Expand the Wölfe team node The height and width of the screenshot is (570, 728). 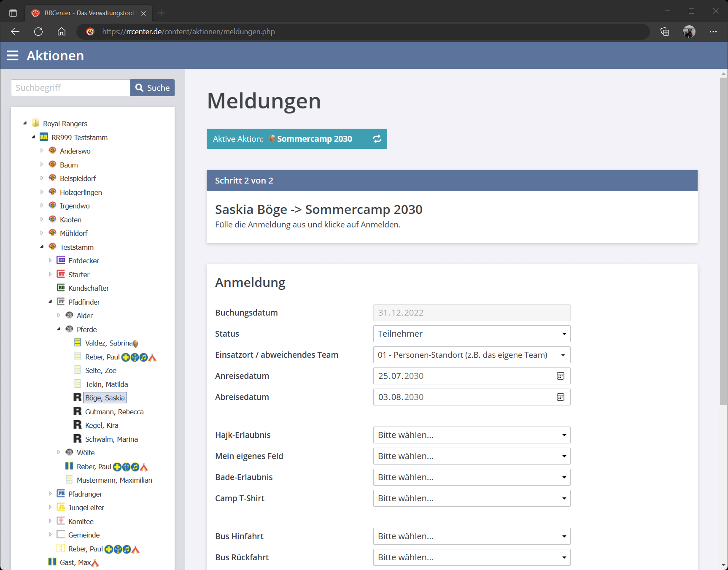tap(59, 452)
